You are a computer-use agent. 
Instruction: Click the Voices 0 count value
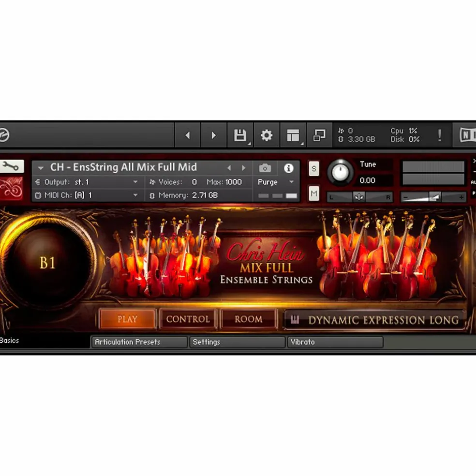point(194,182)
